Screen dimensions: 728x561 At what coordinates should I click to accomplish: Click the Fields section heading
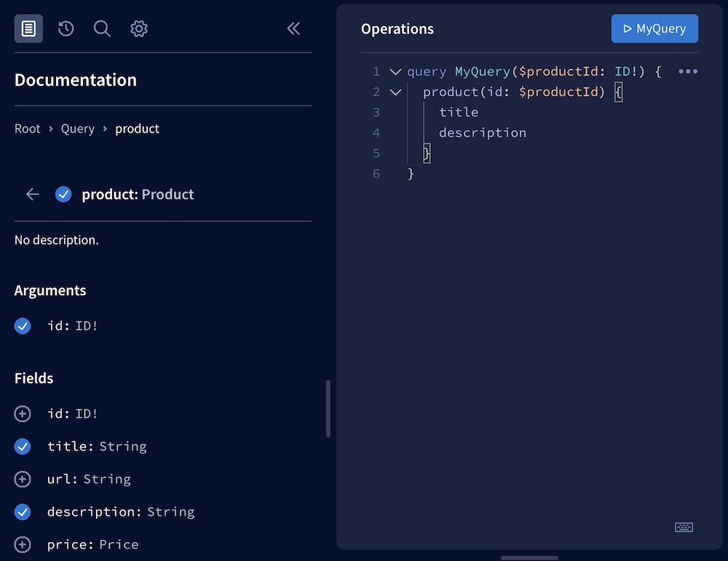[34, 378]
